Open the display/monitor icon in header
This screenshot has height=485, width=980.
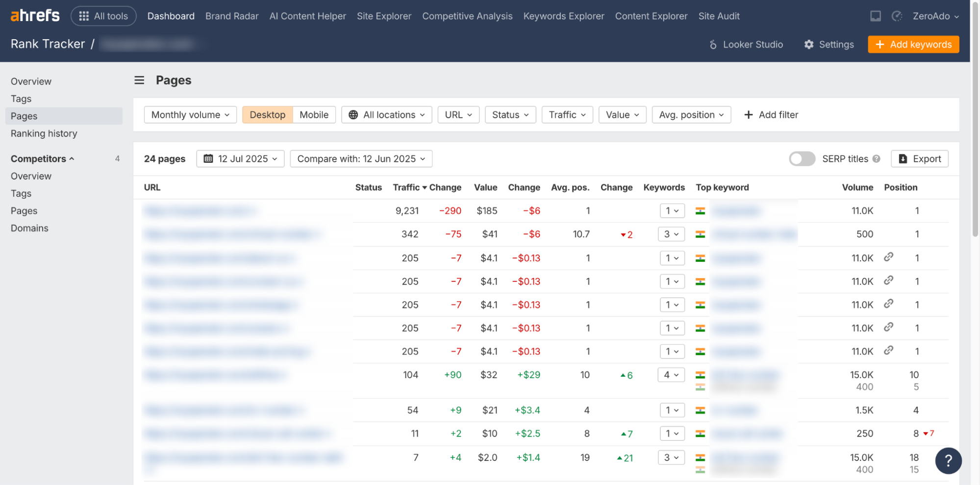pos(875,16)
